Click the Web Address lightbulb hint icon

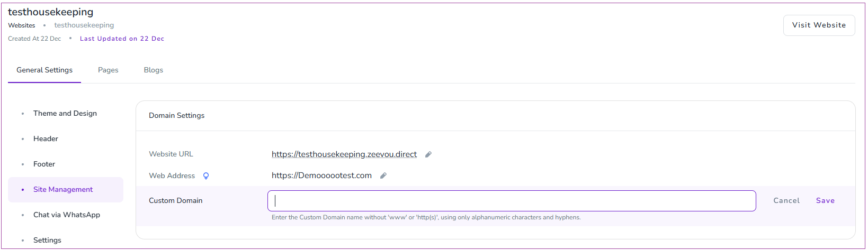(x=206, y=176)
